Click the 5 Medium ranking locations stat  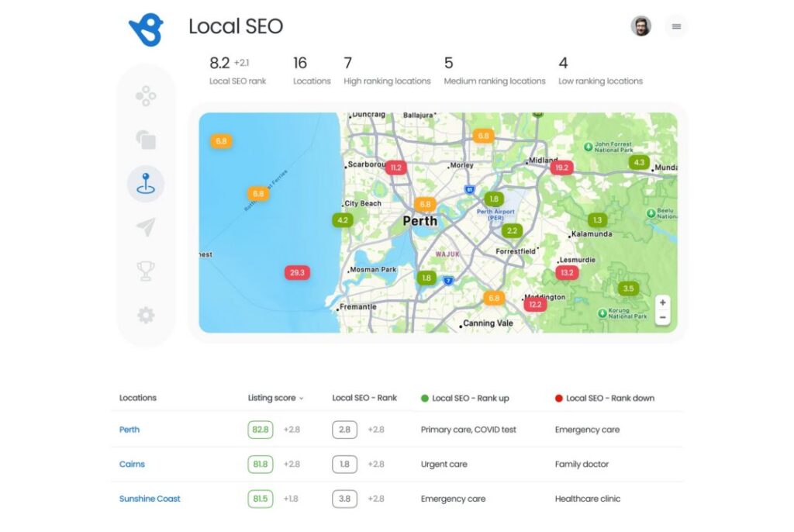[x=495, y=70]
